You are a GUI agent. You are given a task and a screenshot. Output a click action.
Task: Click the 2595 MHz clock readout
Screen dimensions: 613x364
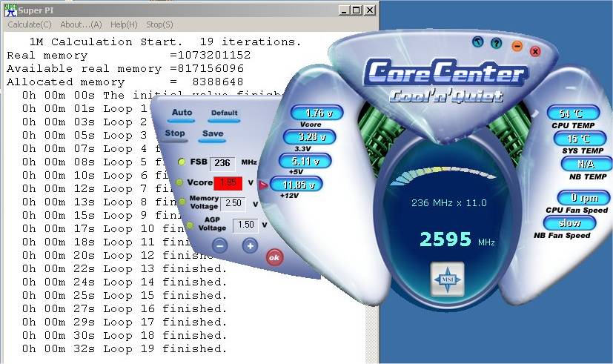pyautogui.click(x=457, y=239)
